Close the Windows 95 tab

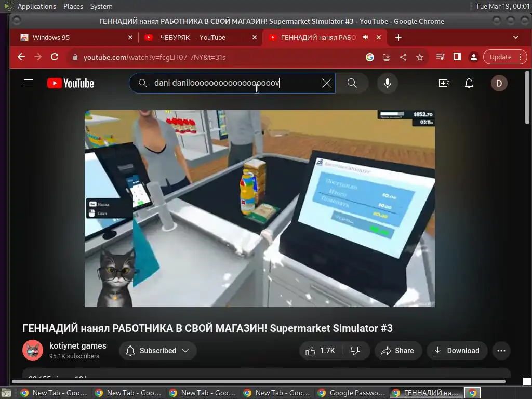tap(130, 37)
